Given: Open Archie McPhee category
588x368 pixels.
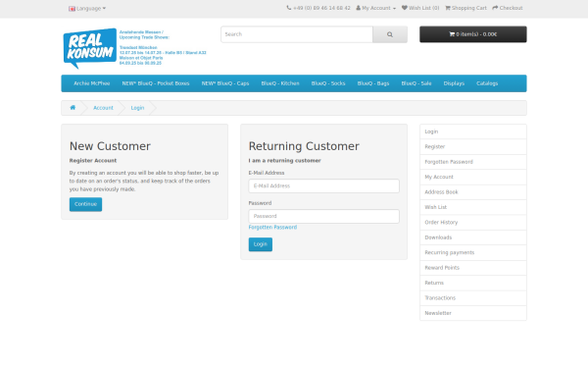Looking at the screenshot, I should pos(92,83).
